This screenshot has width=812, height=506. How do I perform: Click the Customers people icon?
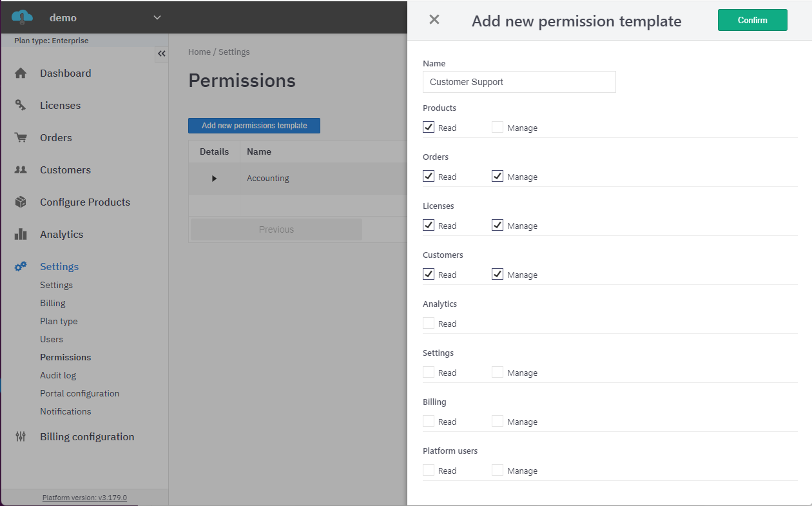(x=21, y=170)
